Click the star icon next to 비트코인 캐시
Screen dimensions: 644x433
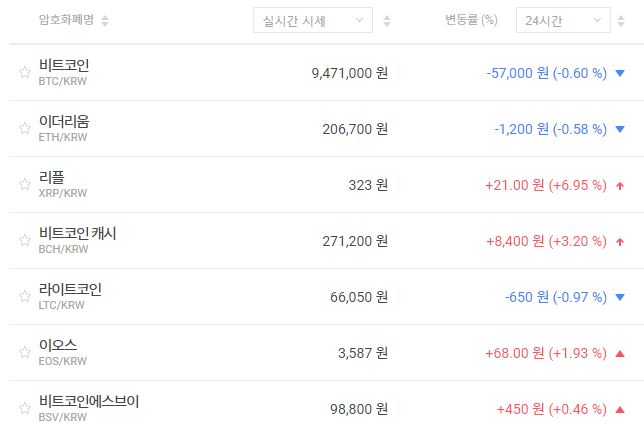(24, 240)
